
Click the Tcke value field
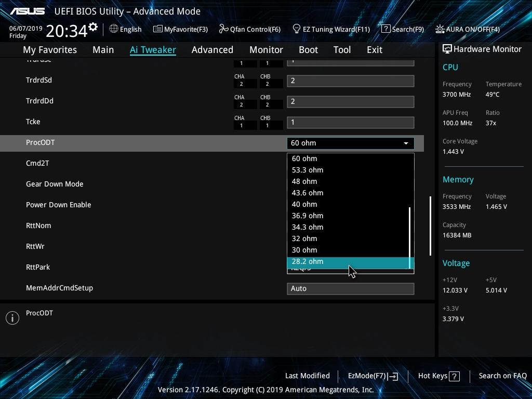tap(351, 122)
